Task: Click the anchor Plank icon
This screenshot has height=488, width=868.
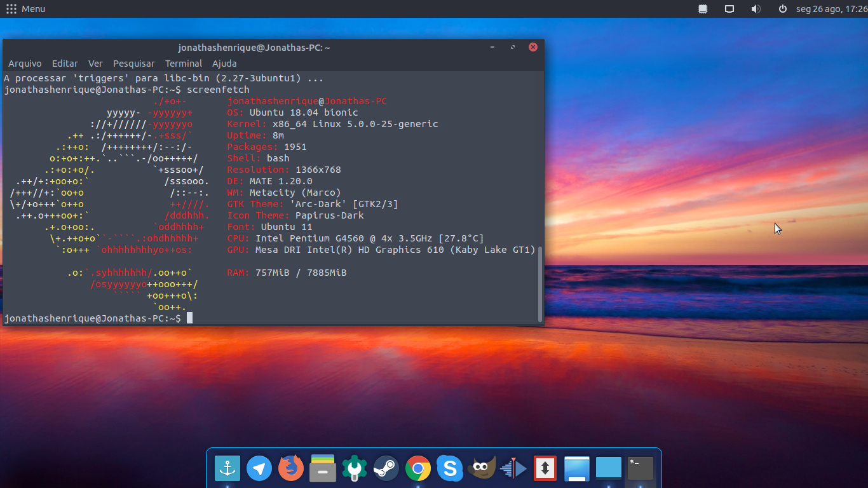Action: pyautogui.click(x=227, y=469)
